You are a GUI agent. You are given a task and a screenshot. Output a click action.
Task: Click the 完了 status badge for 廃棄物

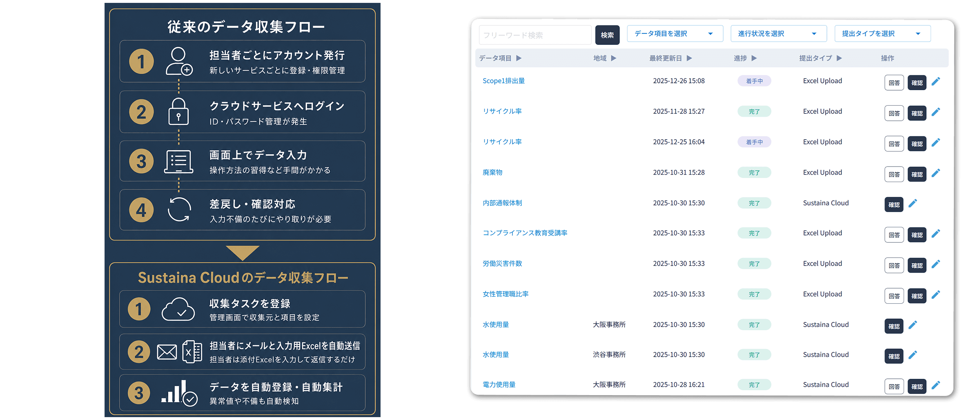pos(754,173)
